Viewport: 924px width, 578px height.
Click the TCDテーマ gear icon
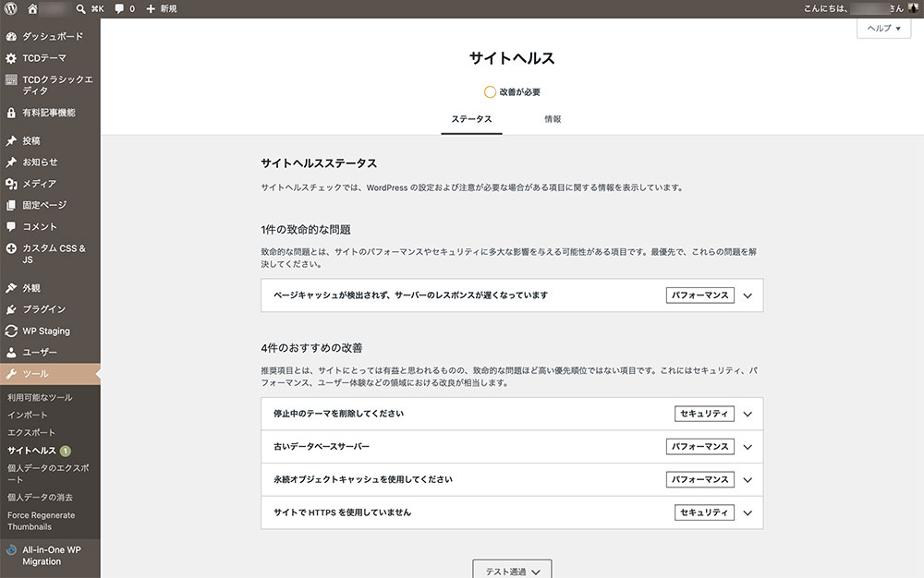(x=11, y=58)
